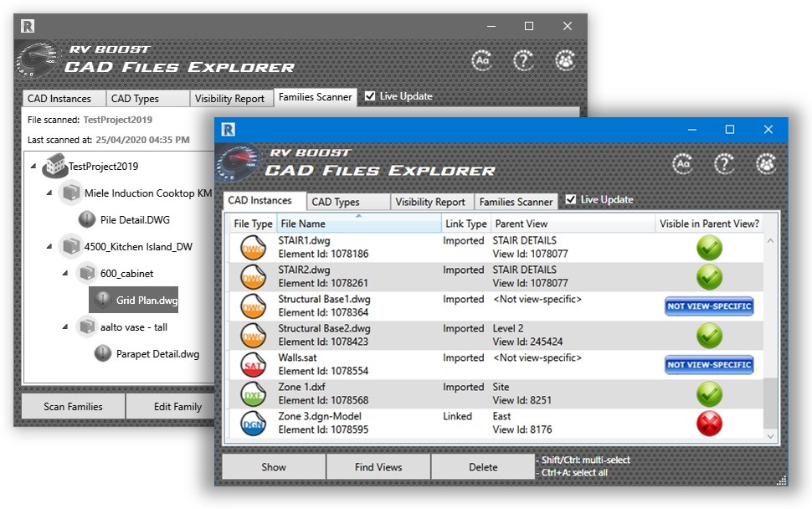
Task: Click the DWG icon for STAIR2.dwg
Action: tap(254, 276)
